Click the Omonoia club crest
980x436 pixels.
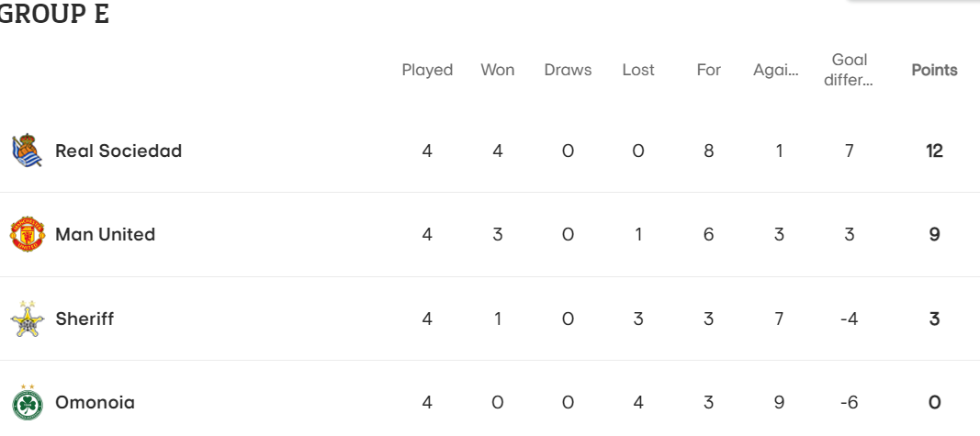(28, 402)
